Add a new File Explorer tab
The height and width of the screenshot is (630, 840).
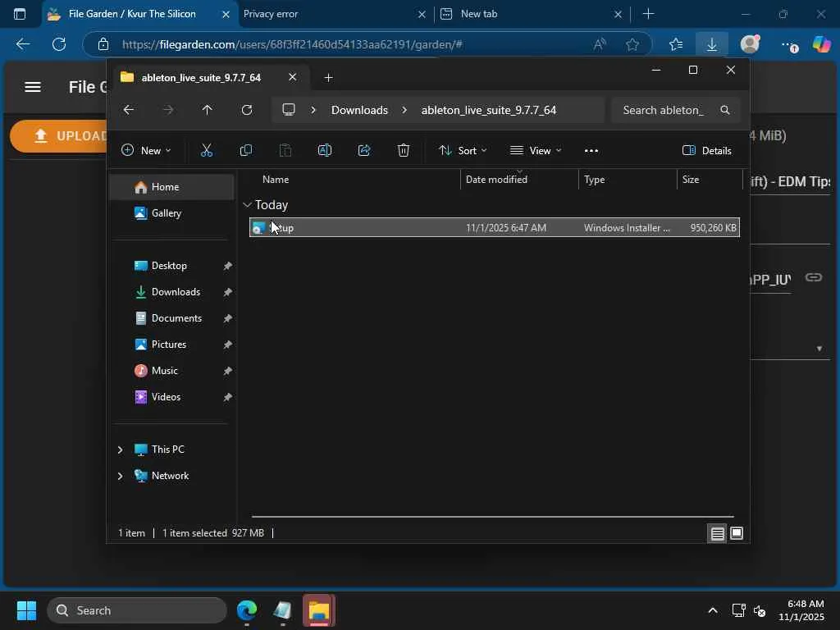pyautogui.click(x=328, y=78)
